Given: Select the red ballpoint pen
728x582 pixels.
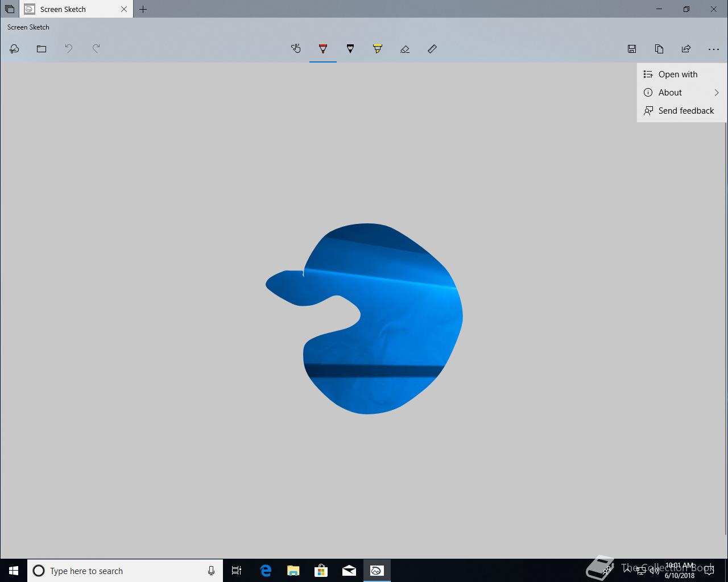Looking at the screenshot, I should pos(323,49).
